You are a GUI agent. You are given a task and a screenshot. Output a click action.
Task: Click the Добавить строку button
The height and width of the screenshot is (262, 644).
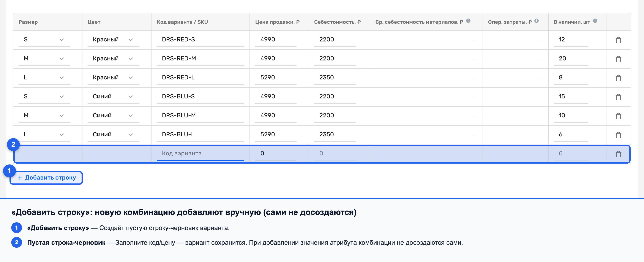coord(46,178)
